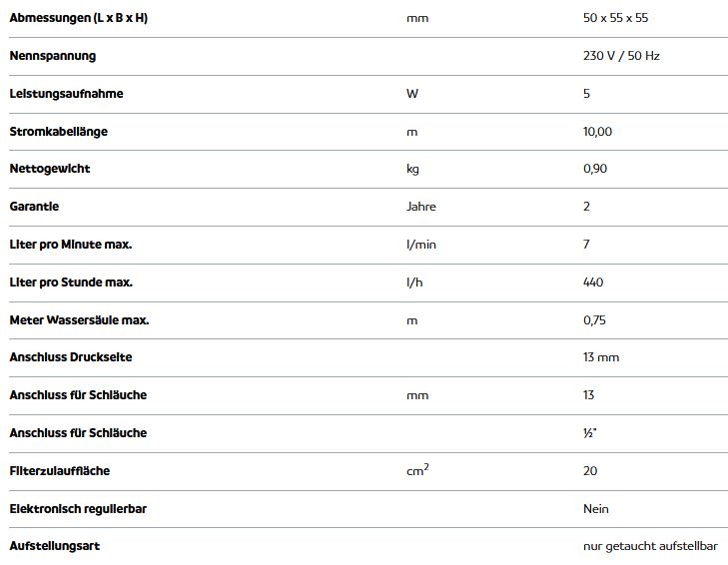Screen dimensions: 728x565
Task: Click the Leistungsaufnahme label
Action: [66, 93]
